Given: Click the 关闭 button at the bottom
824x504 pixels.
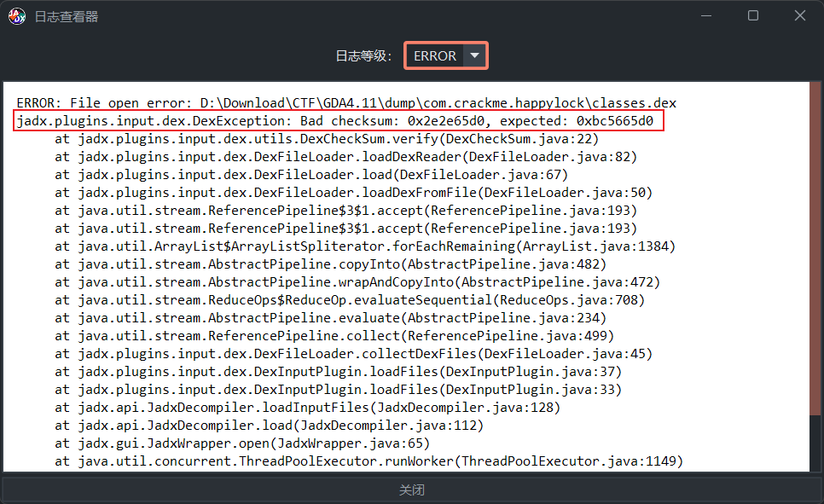Looking at the screenshot, I should pos(411,490).
